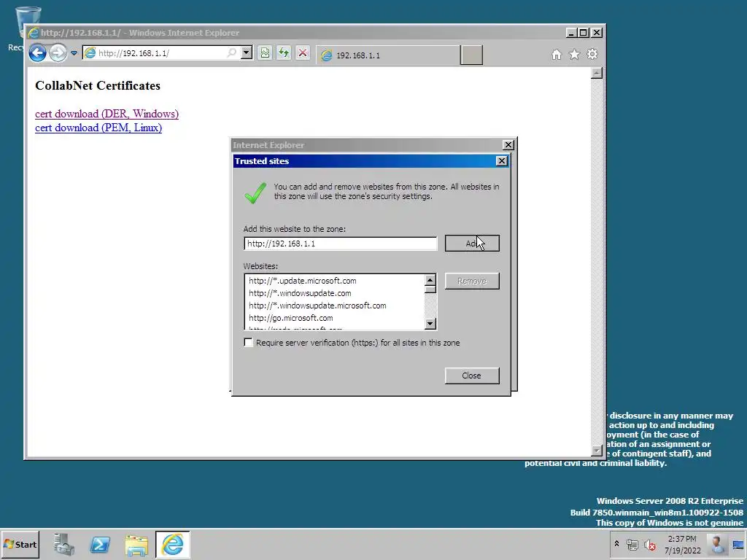The width and height of the screenshot is (747, 560).
Task: Go back with the IE Back arrow
Action: point(38,52)
